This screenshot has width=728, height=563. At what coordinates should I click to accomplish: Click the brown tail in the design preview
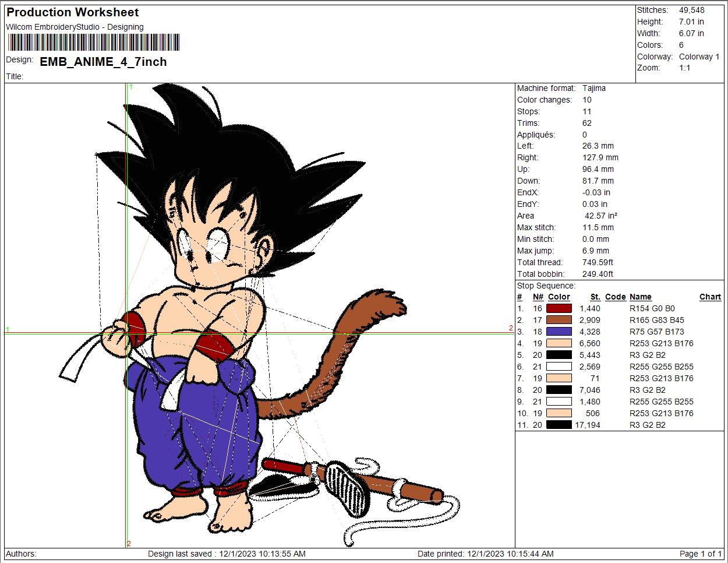[349, 350]
